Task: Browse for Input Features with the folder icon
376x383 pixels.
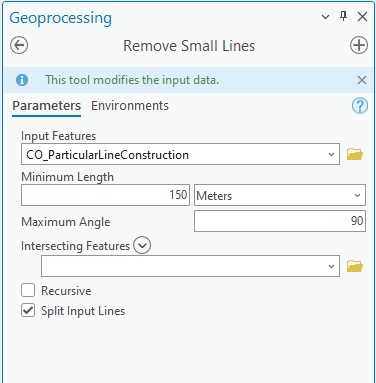Action: pos(355,154)
